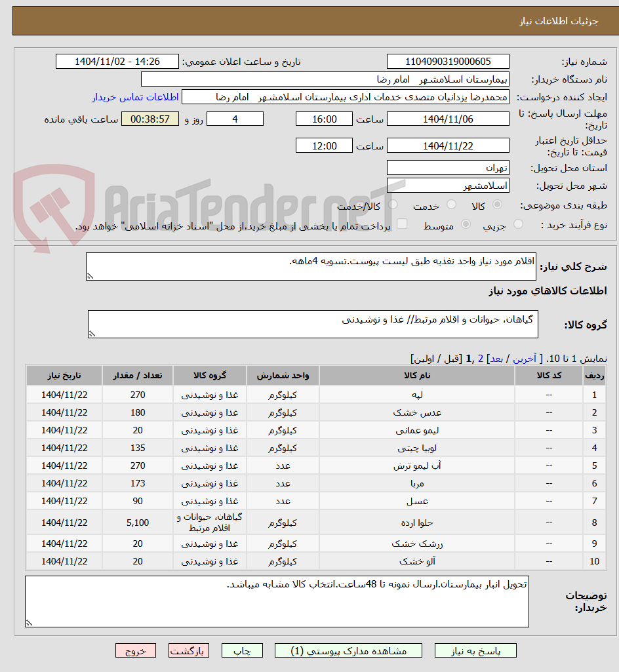Select the خدمت radio button
Viewport: 619px width, 672px height.
click(x=451, y=205)
